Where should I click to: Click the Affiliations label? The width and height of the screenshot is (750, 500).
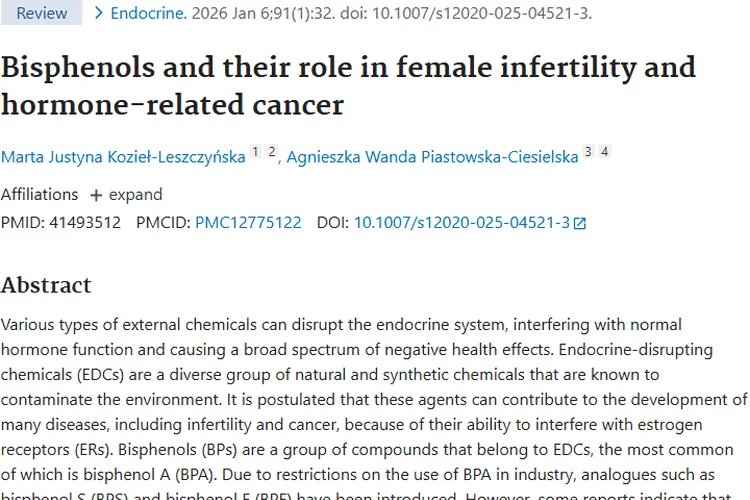point(39,195)
